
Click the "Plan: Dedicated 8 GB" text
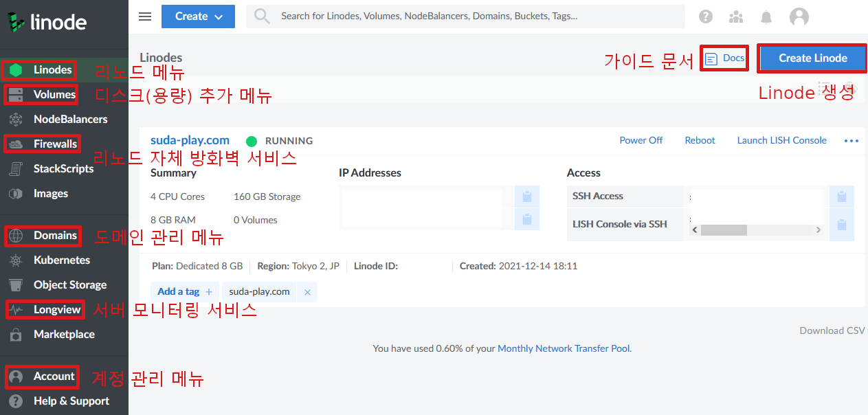tap(197, 266)
